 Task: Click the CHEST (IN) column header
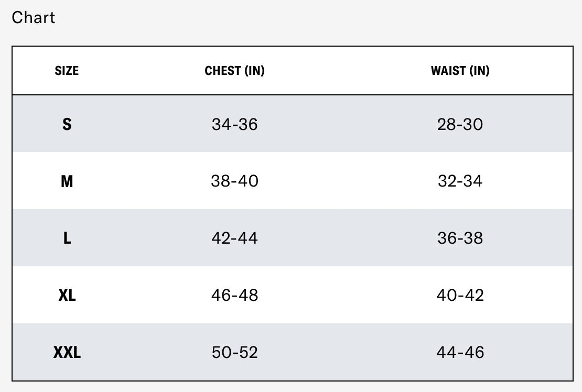click(x=234, y=71)
